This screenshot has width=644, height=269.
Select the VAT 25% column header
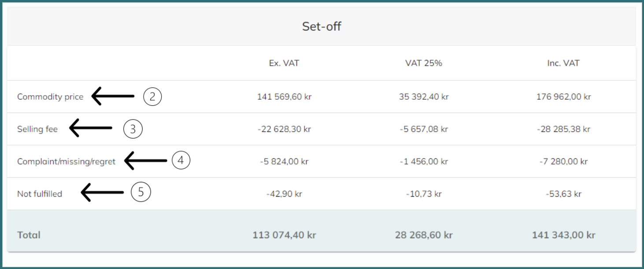point(424,63)
